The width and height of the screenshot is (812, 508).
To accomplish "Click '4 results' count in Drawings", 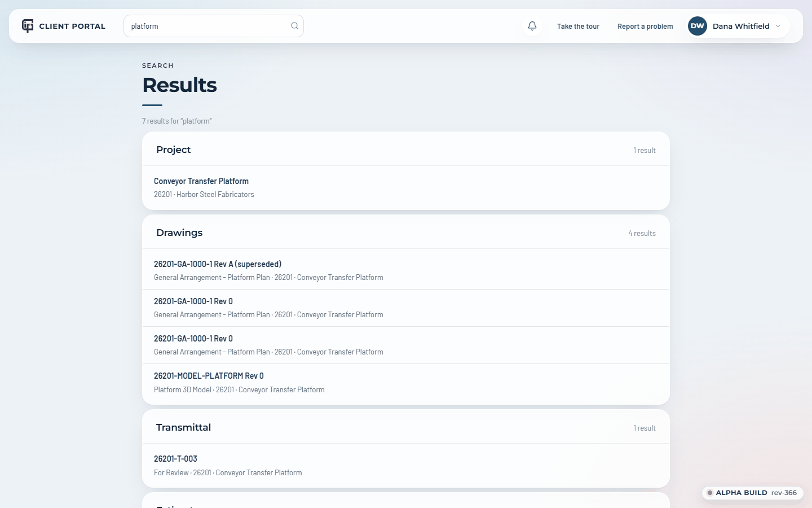I will pyautogui.click(x=642, y=234).
